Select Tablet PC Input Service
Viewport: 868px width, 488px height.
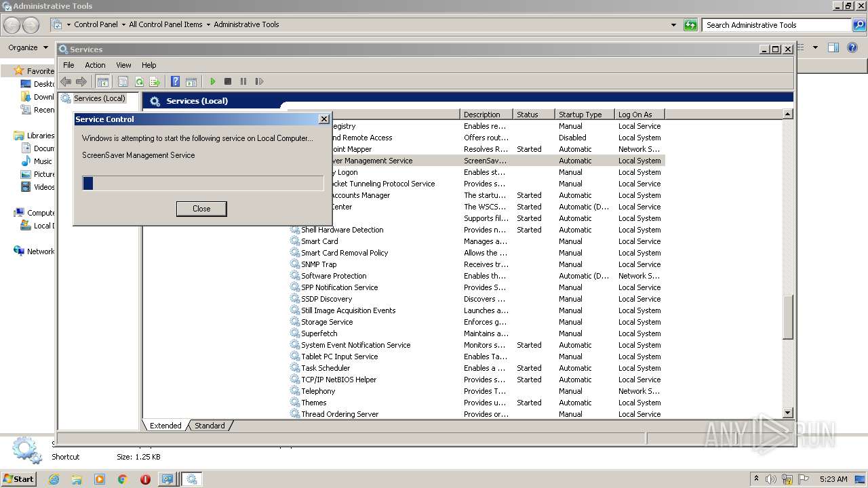point(477,357)
